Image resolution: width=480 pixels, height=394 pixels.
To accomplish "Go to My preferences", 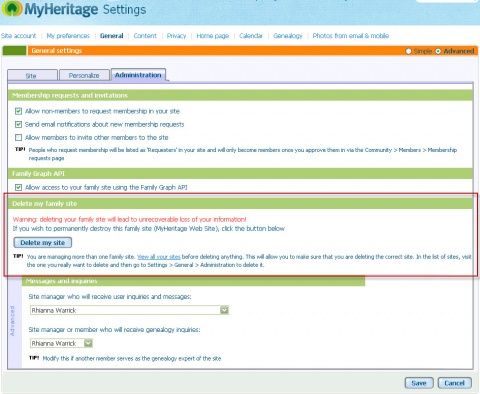I will (x=68, y=36).
